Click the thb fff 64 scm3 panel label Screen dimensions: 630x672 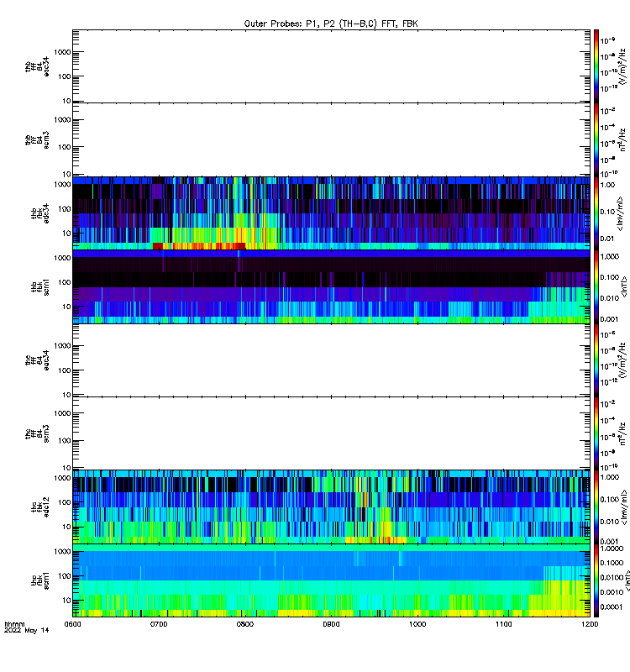tap(37, 139)
